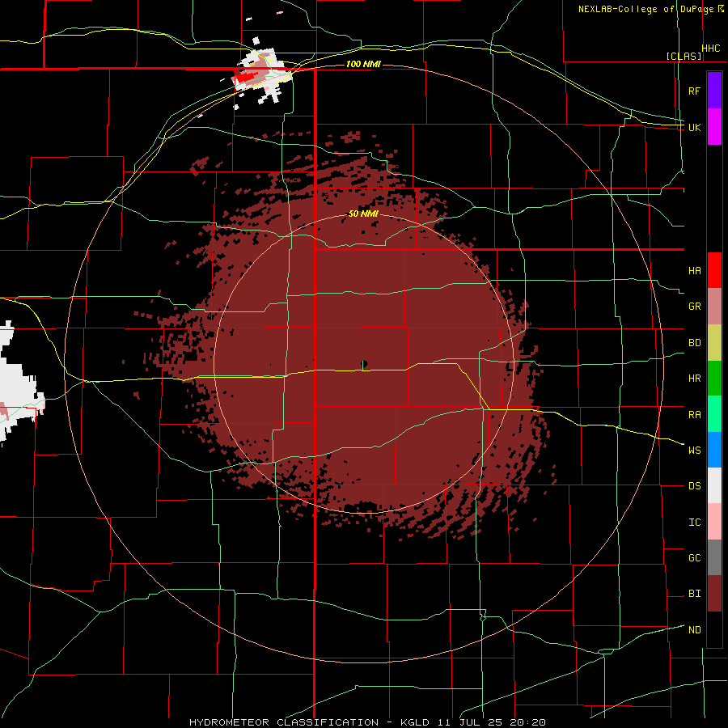Click the RF purple legend swatch
Image resolution: width=728 pixels, height=728 pixels.
[714, 91]
